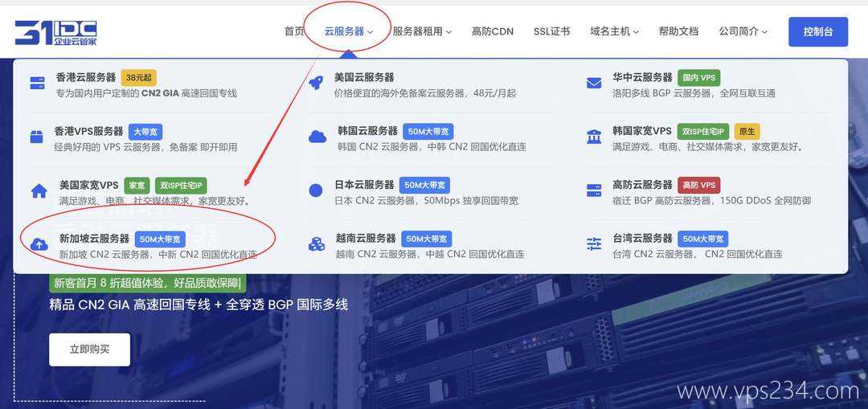Click the 50M大带宽 badge on Taiwan server
This screenshot has width=868, height=409.
(x=703, y=239)
